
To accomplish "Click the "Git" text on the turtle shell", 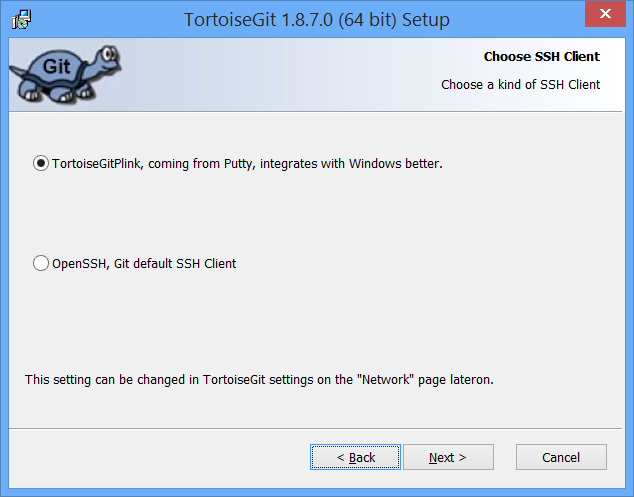I will click(x=57, y=67).
